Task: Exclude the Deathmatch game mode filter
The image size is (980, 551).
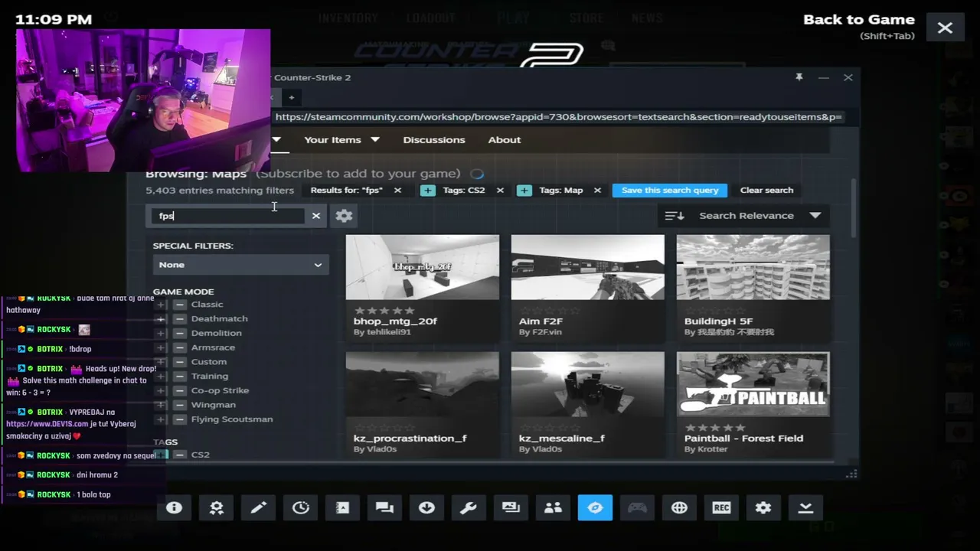Action: (179, 319)
